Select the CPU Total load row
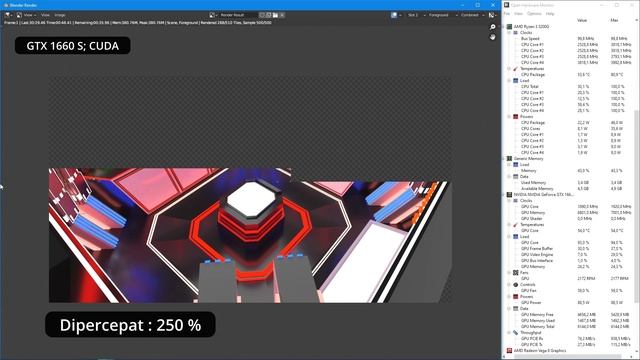 (569, 87)
